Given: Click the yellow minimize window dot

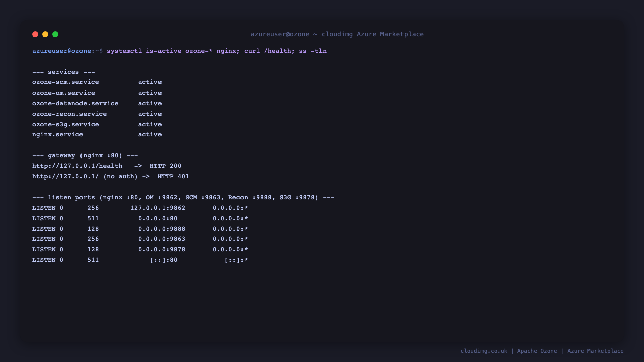Looking at the screenshot, I should pos(45,34).
